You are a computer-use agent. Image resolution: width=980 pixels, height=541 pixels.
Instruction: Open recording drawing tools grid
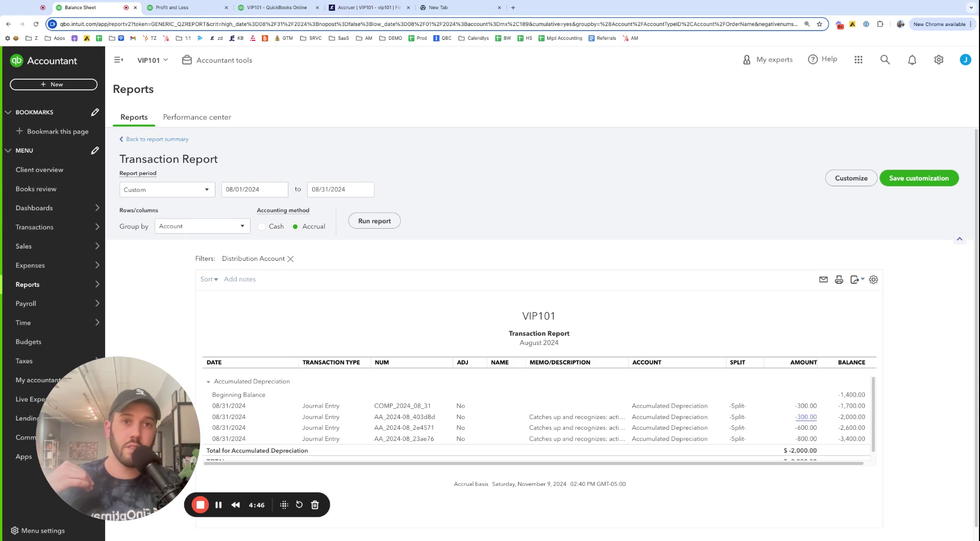(284, 505)
